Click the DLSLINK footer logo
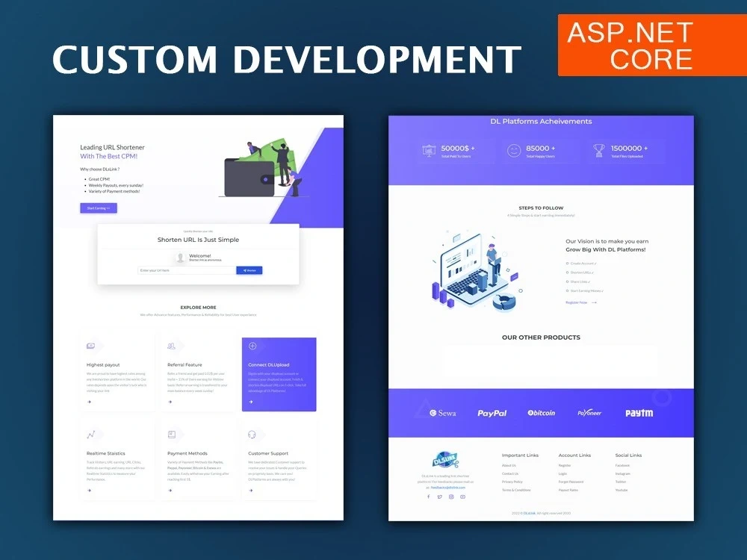This screenshot has height=560, width=747. 445,459
